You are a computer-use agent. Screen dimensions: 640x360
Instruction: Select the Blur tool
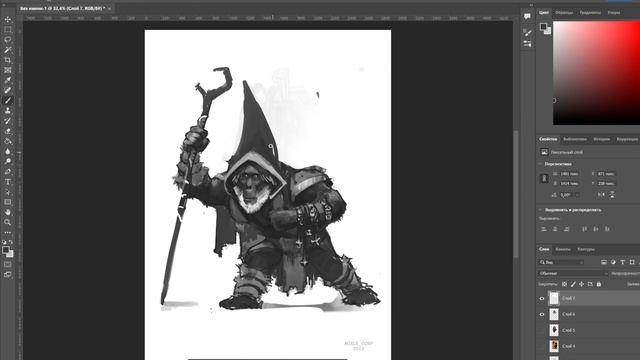(x=8, y=151)
